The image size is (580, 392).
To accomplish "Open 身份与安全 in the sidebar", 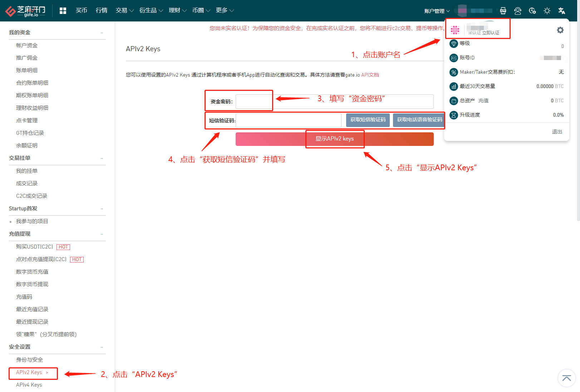I will [x=29, y=360].
